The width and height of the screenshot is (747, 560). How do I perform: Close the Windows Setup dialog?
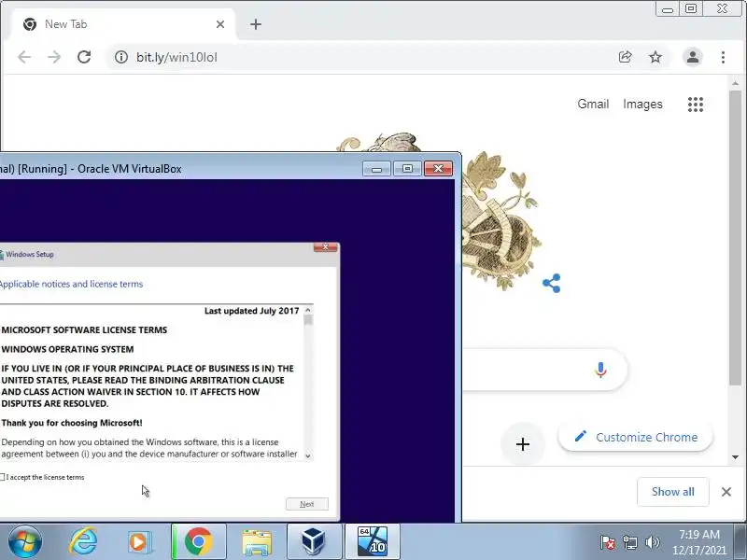pyautogui.click(x=325, y=246)
